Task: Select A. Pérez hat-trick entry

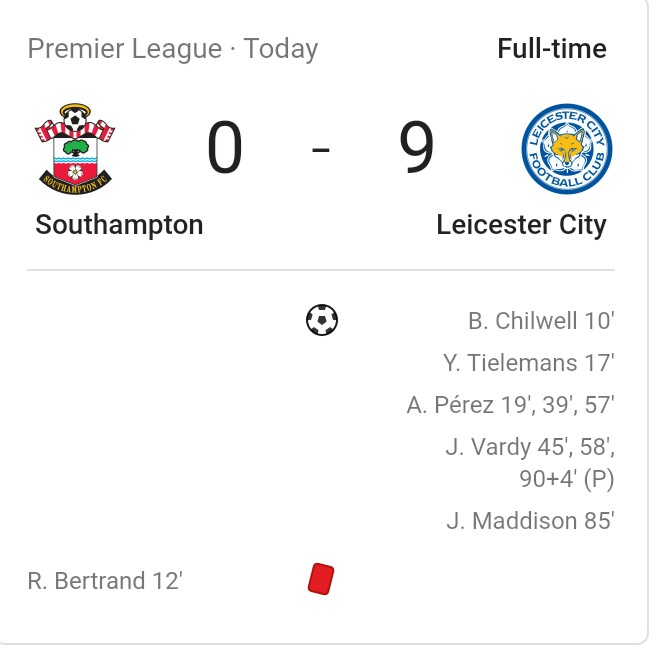Action: [x=510, y=405]
